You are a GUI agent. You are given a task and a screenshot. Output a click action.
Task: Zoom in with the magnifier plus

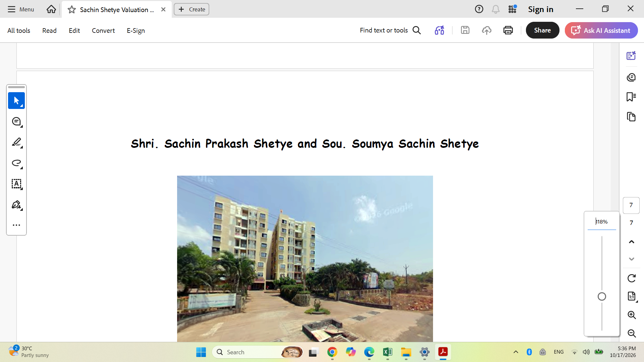pyautogui.click(x=632, y=315)
